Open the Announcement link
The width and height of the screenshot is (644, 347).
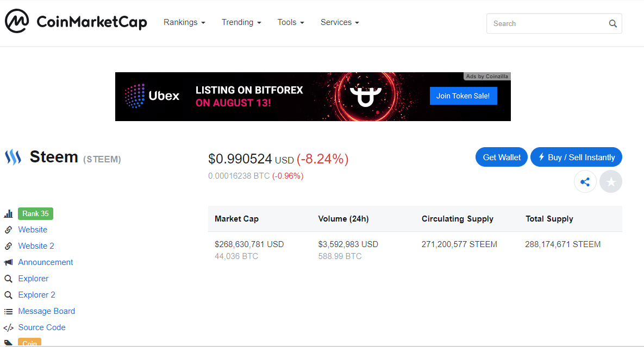point(46,262)
